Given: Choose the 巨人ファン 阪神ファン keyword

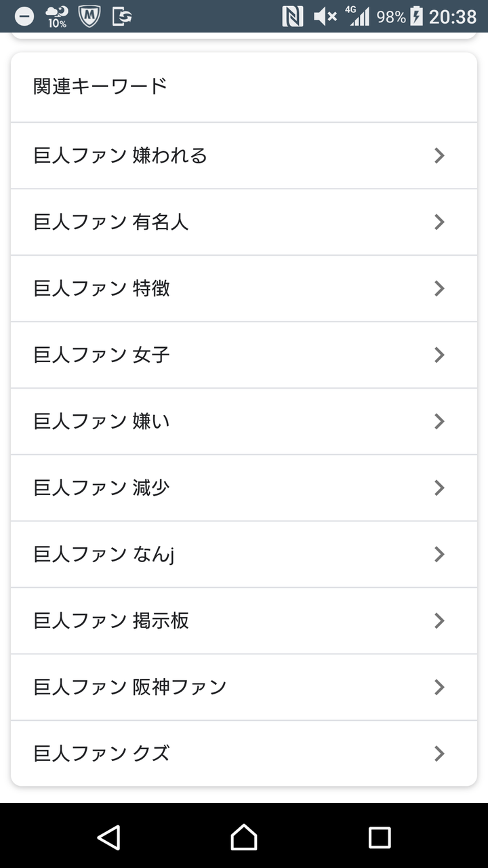Looking at the screenshot, I should [130, 688].
